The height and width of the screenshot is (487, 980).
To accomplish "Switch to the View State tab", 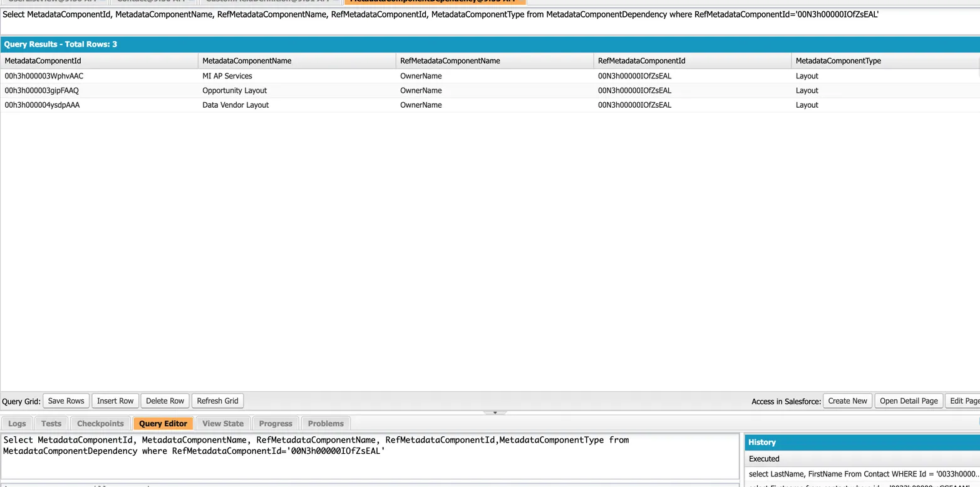I will click(222, 423).
